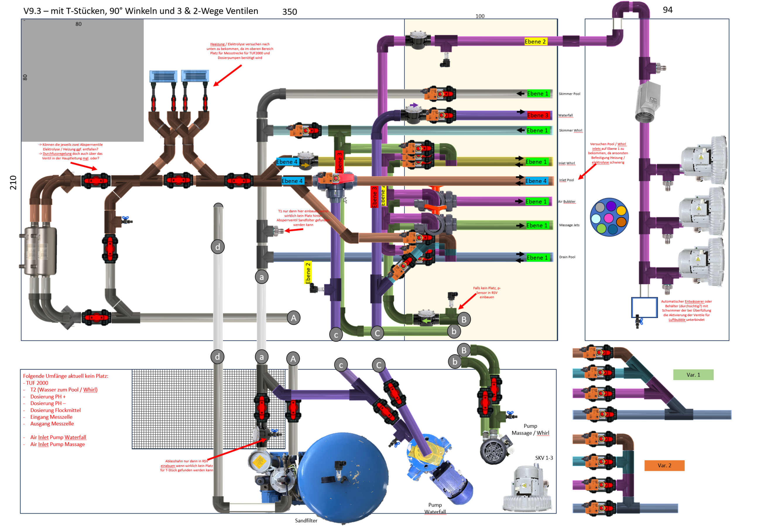The image size is (761, 532).
Task: Click the red 'Ebene 3' tag on the Waterfall line
Action: click(538, 115)
